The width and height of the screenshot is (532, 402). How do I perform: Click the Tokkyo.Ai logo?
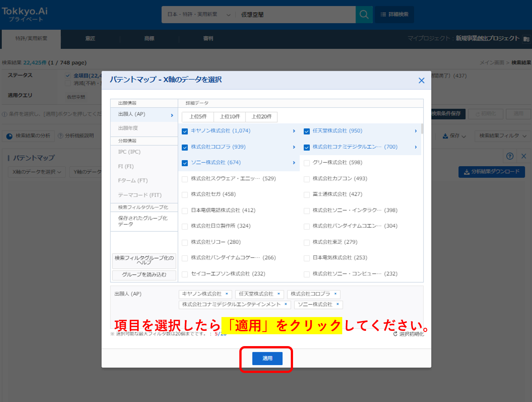[25, 14]
